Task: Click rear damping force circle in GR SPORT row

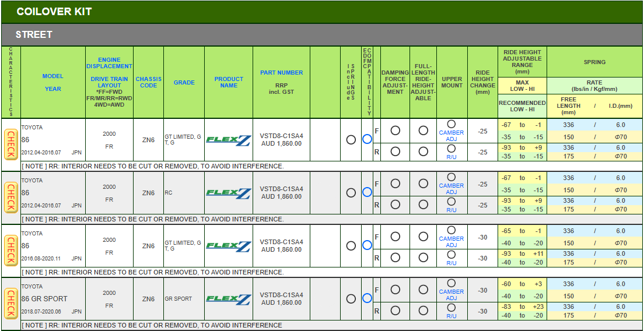Action: pos(395,311)
